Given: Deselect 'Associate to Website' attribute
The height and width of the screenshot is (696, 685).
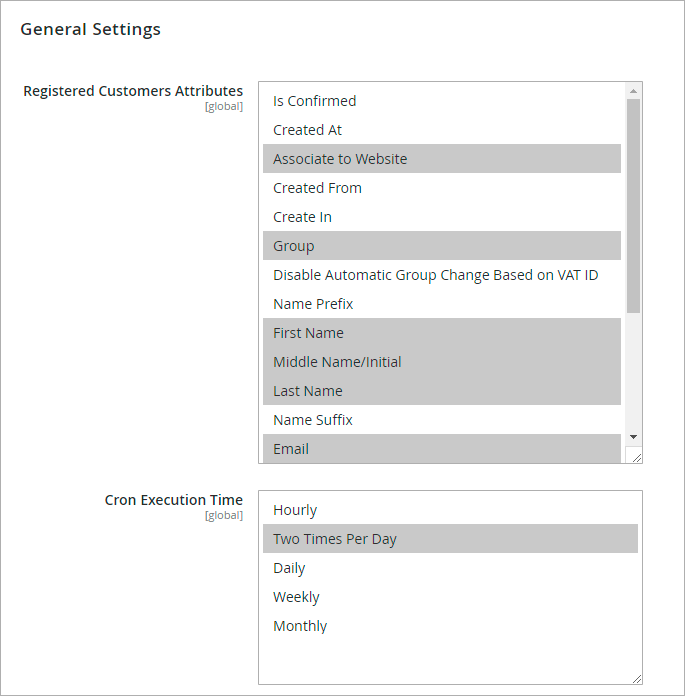Looking at the screenshot, I should pos(340,159).
